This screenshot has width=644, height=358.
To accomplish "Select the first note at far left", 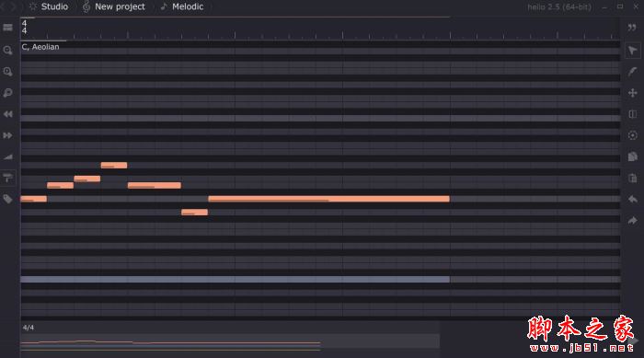I will click(x=34, y=199).
